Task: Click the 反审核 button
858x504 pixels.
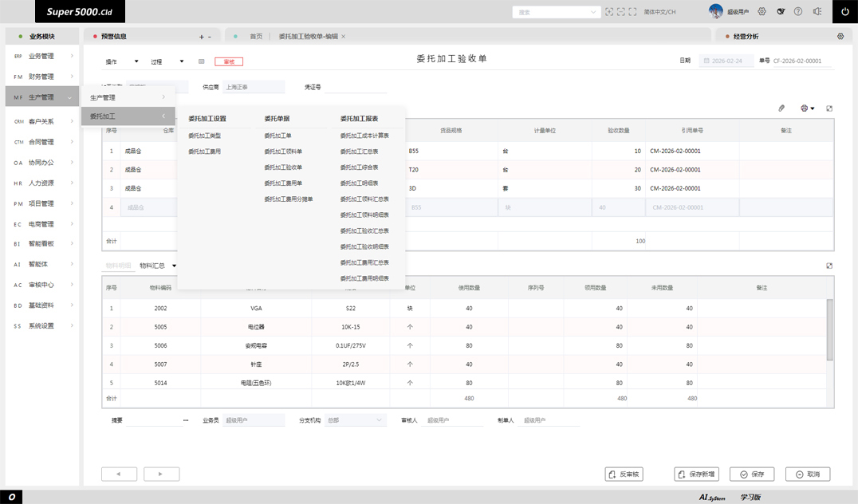Action: coord(624,474)
